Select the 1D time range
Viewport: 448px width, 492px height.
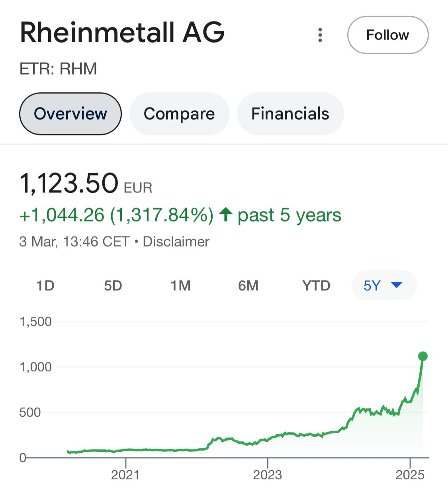(x=45, y=286)
